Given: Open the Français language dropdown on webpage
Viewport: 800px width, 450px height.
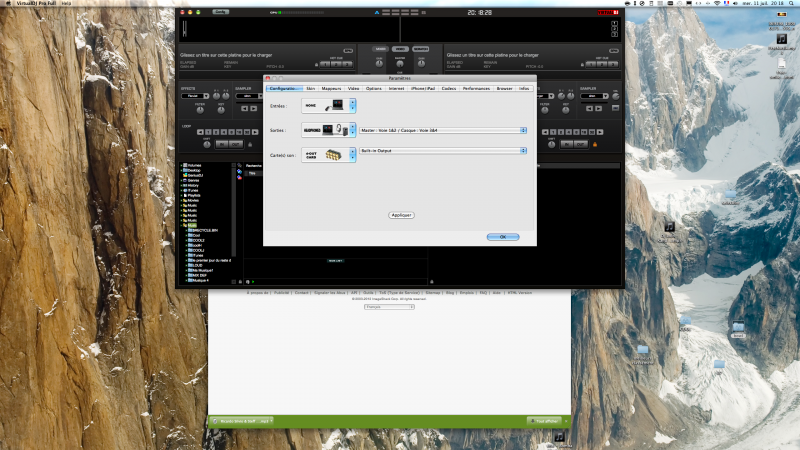Looking at the screenshot, I should coord(391,307).
